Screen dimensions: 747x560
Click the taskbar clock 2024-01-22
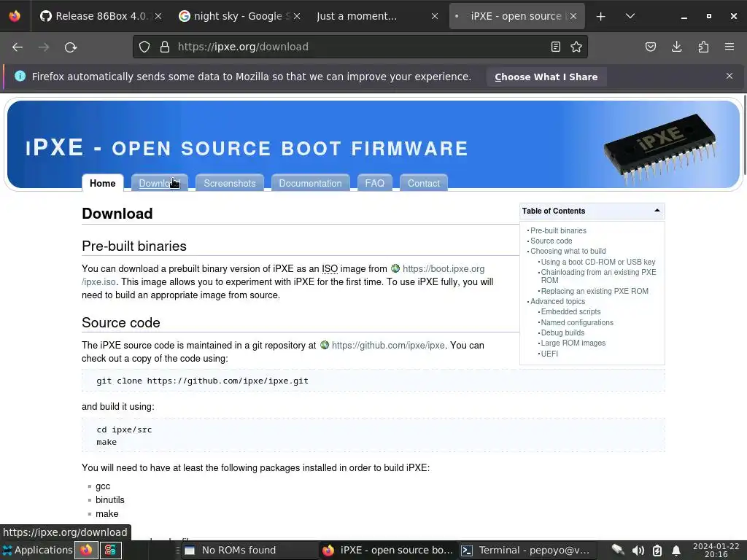point(716,550)
